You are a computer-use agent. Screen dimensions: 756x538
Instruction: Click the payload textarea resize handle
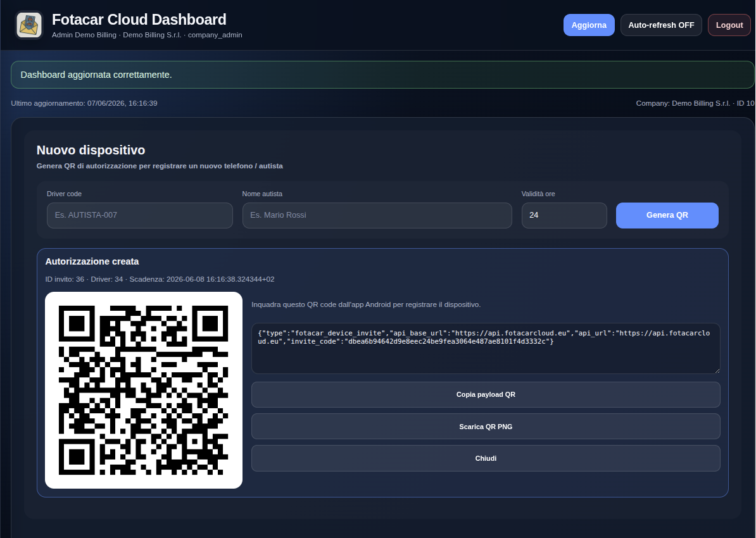pos(717,370)
